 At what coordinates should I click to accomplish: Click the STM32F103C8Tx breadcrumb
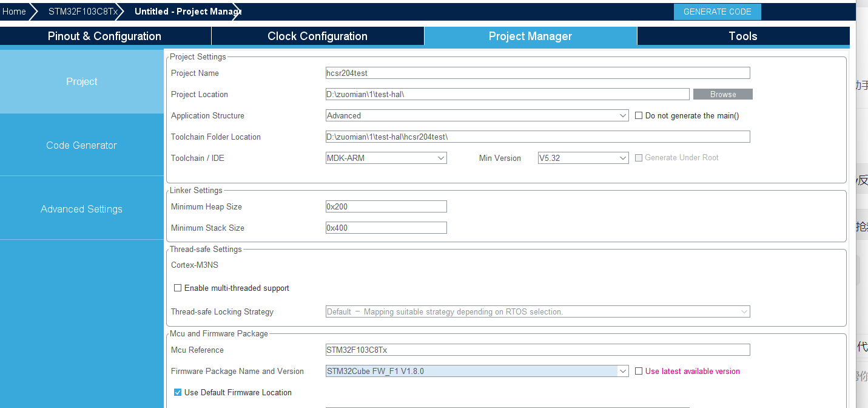[82, 12]
